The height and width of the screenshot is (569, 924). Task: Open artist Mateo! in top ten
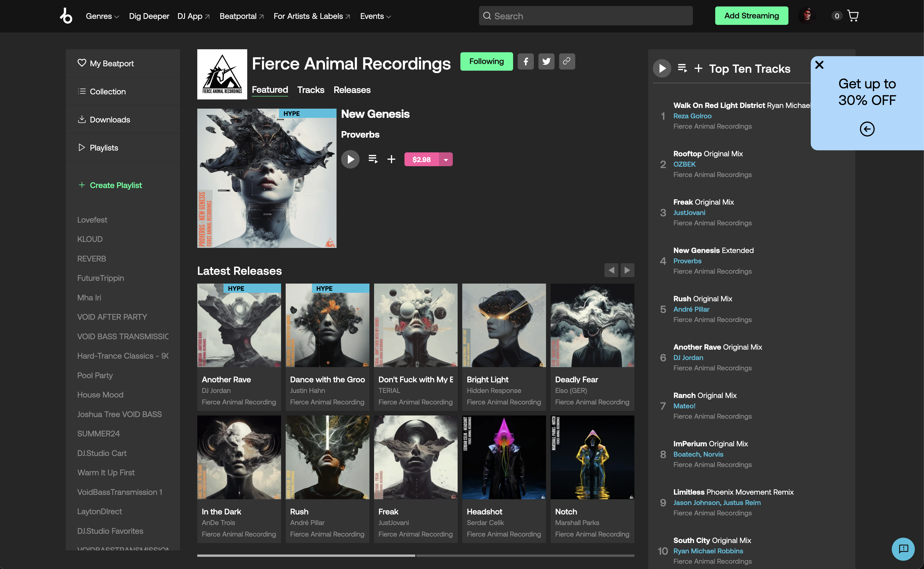coord(684,406)
